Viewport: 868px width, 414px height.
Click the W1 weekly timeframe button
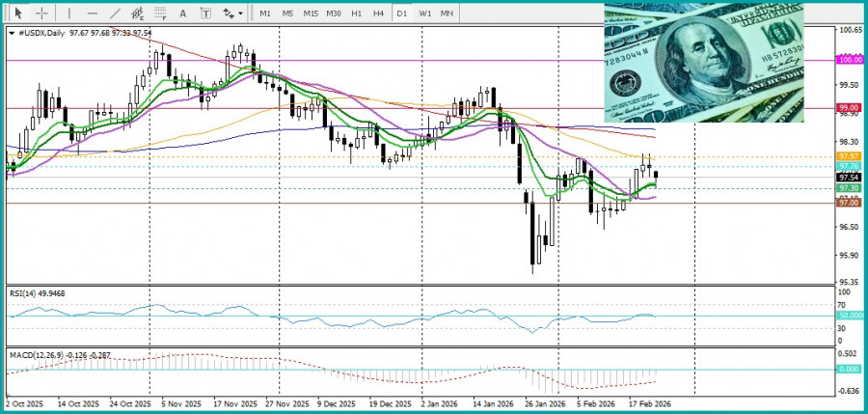tap(425, 14)
